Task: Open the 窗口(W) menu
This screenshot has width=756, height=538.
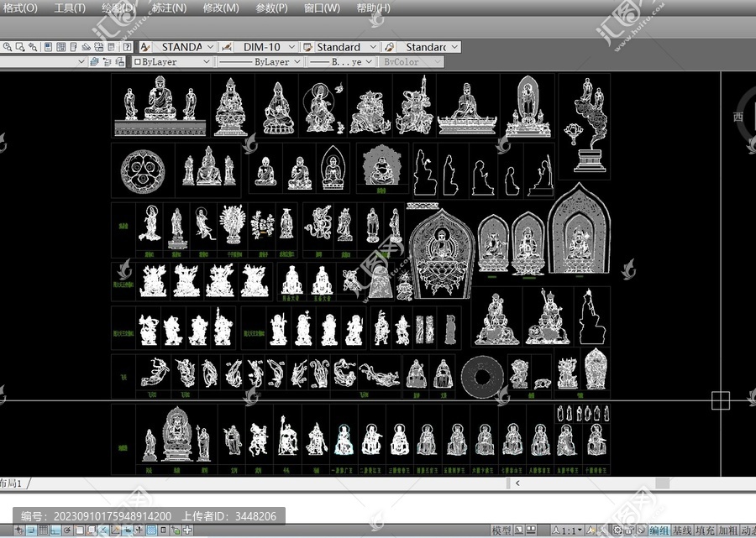Action: coord(322,8)
